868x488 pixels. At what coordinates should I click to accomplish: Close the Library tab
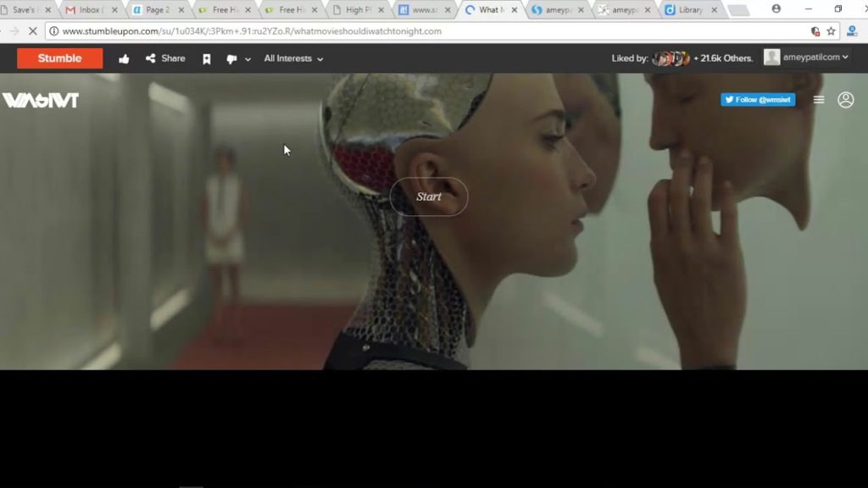[x=714, y=10]
